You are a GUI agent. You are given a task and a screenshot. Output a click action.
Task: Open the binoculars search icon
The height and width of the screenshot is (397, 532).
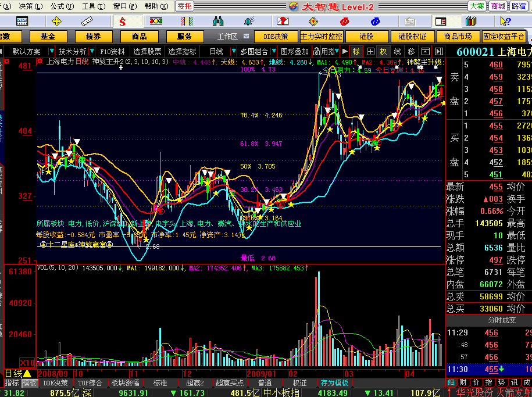tap(218, 22)
